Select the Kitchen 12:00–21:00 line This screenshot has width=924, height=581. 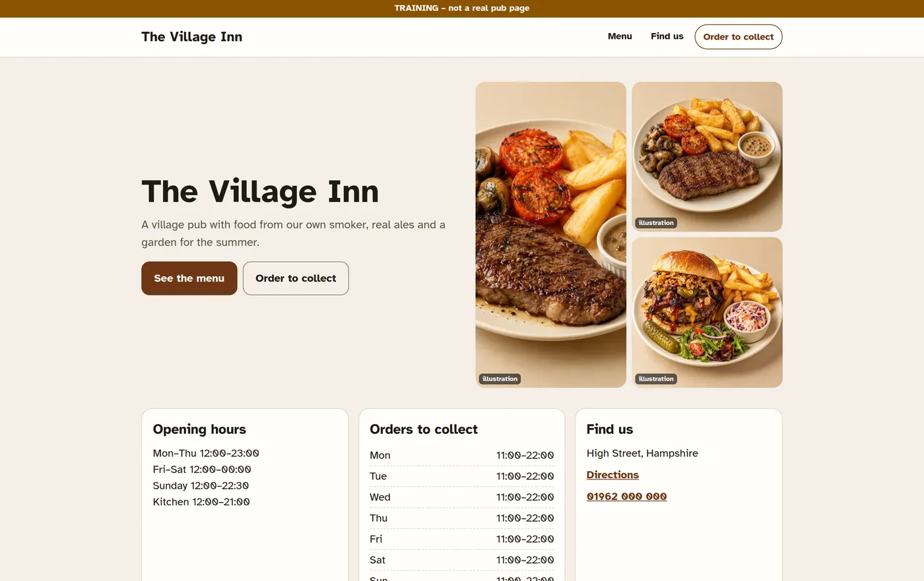click(x=201, y=502)
